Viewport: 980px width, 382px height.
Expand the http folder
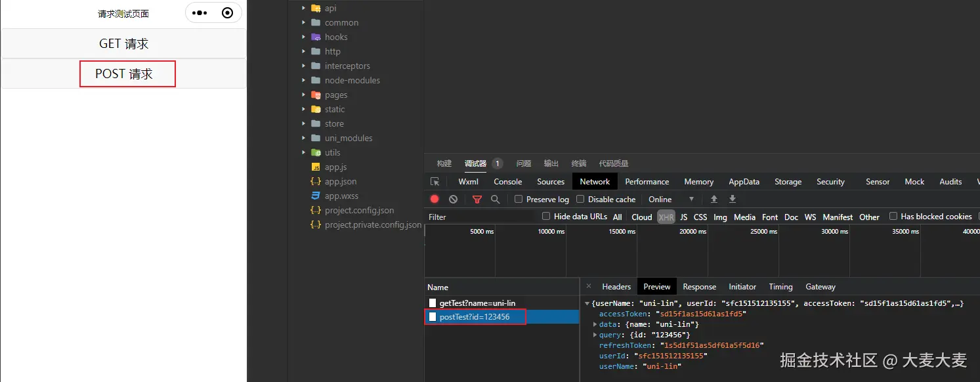303,52
